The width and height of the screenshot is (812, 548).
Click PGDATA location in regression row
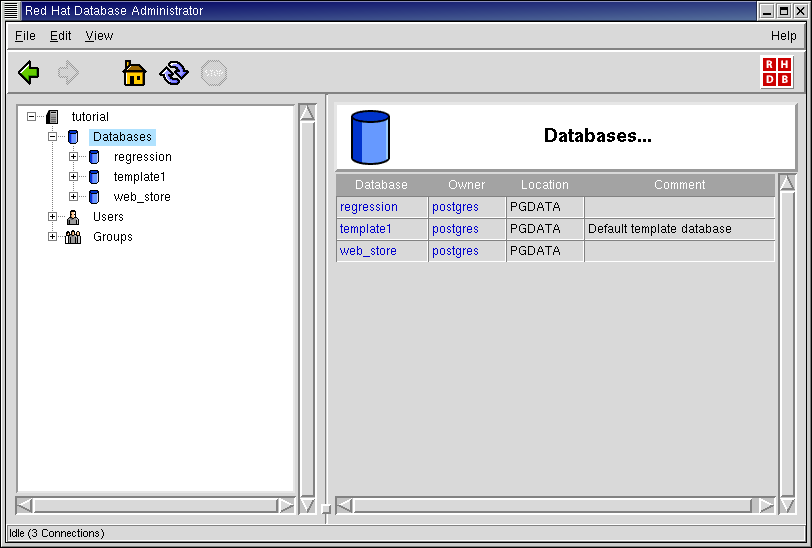[545, 207]
